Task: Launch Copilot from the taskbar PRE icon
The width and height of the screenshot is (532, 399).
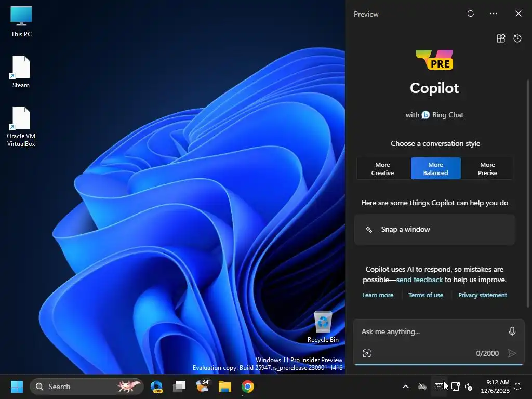Action: tap(156, 387)
